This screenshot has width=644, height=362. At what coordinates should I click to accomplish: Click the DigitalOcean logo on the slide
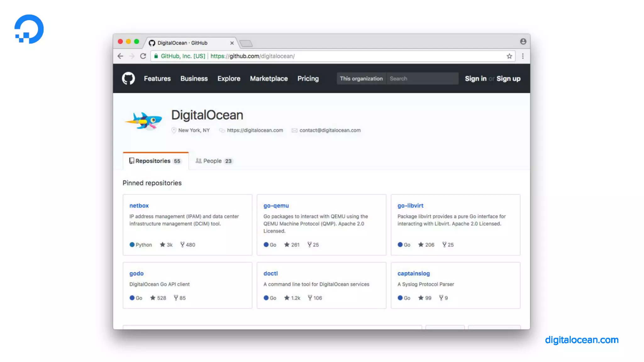29,29
